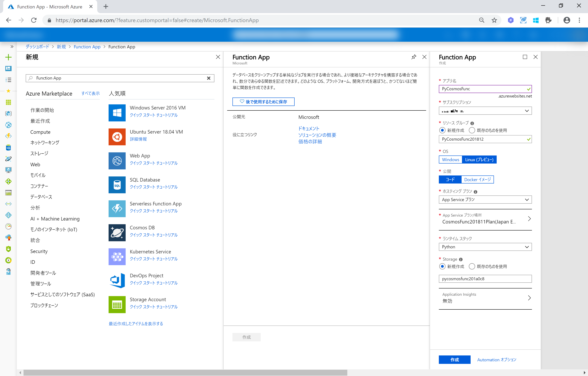
Task: Expand the ホスティング プラン dropdown
Action: point(485,200)
